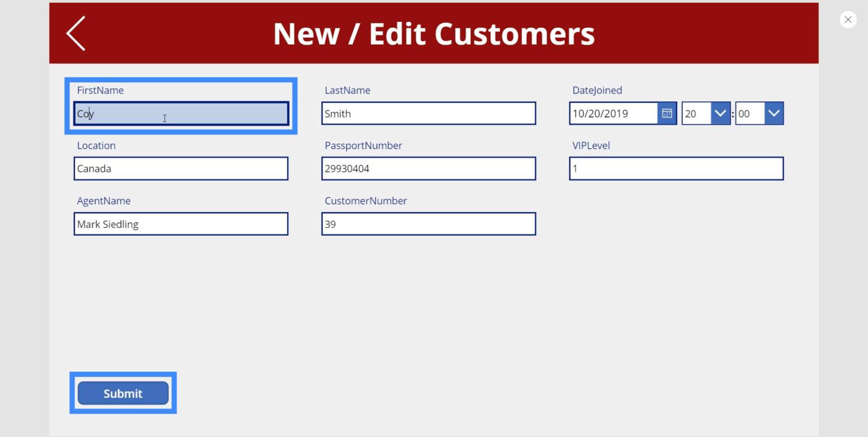Click the DateJoined label text
The image size is (868, 437).
(597, 91)
